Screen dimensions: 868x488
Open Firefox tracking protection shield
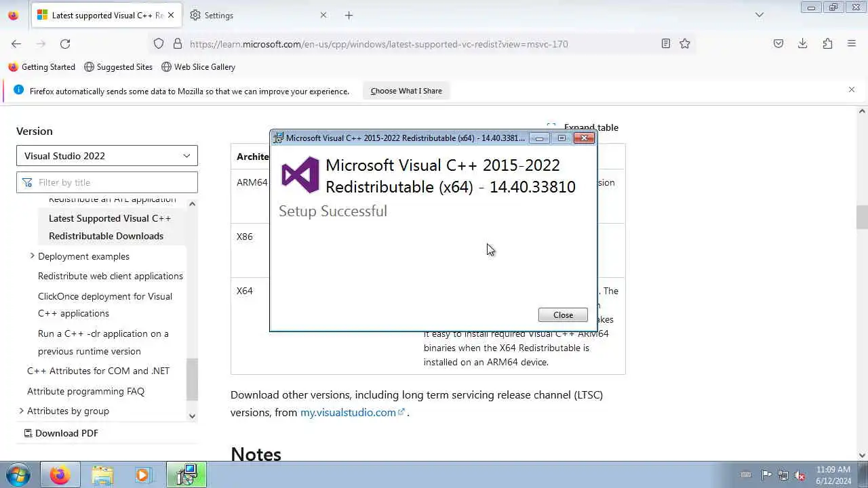point(159,43)
